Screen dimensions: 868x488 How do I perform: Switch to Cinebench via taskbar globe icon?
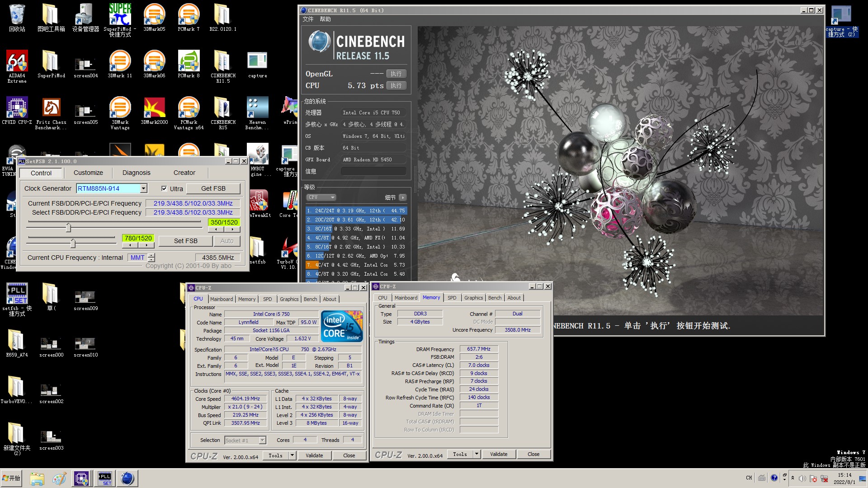tap(127, 479)
